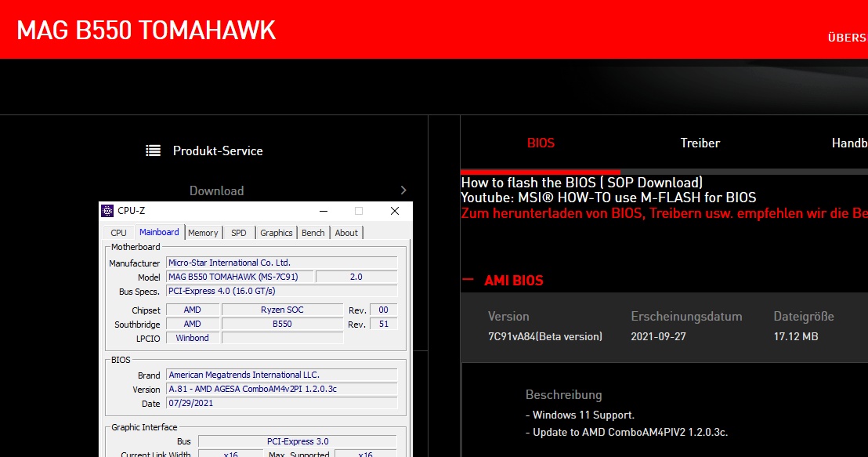868x457 pixels.
Task: Click the Produkt-Service menu heading
Action: coord(218,151)
